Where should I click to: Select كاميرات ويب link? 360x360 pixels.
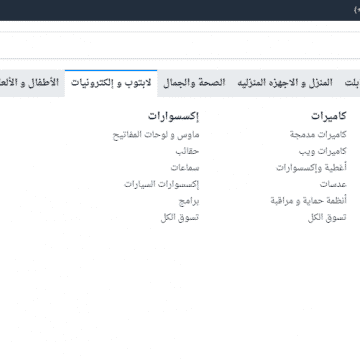point(323,151)
